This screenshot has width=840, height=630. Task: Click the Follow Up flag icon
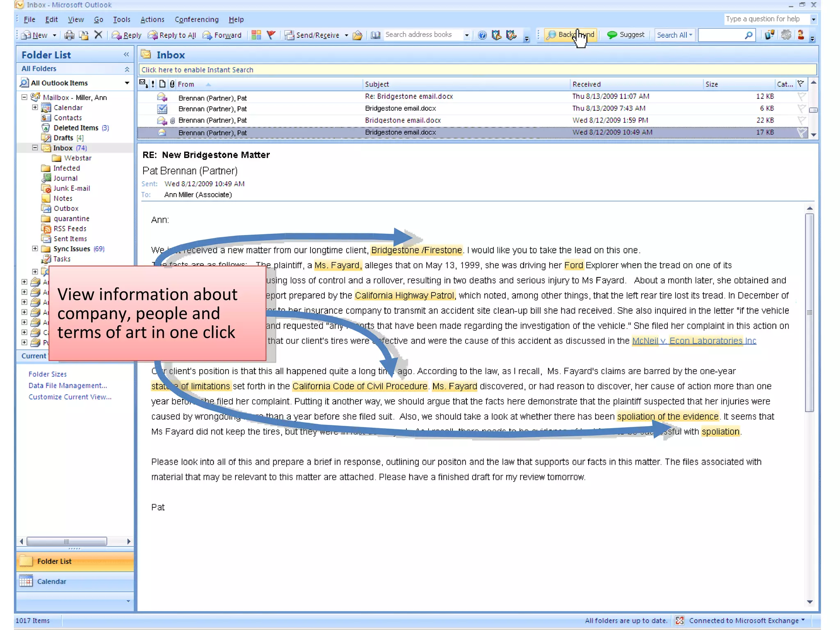pyautogui.click(x=271, y=35)
